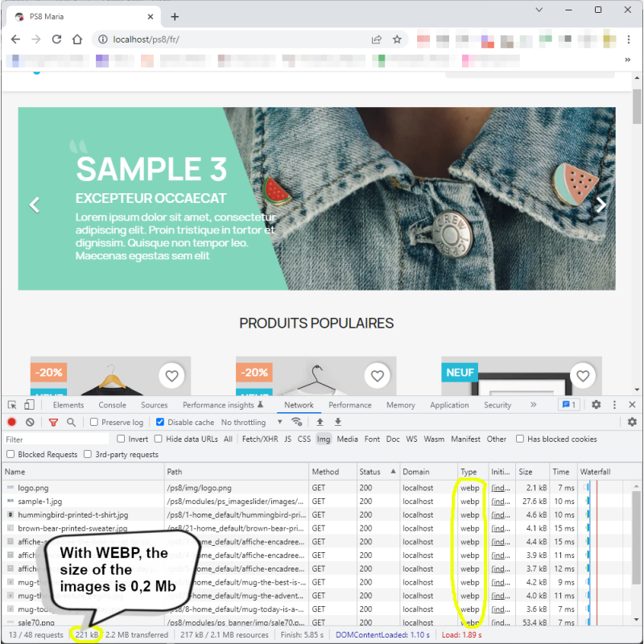Viewport: 644px width, 644px height.
Task: Open console issues badge showing 1
Action: [569, 405]
